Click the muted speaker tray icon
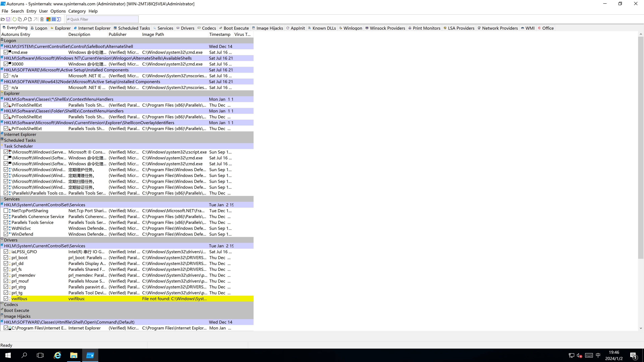Image resolution: width=644 pixels, height=362 pixels. point(579,355)
